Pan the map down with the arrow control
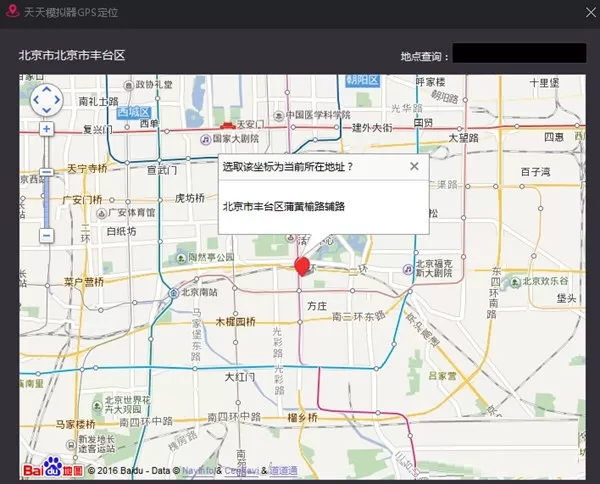The image size is (600, 484). pos(47,111)
